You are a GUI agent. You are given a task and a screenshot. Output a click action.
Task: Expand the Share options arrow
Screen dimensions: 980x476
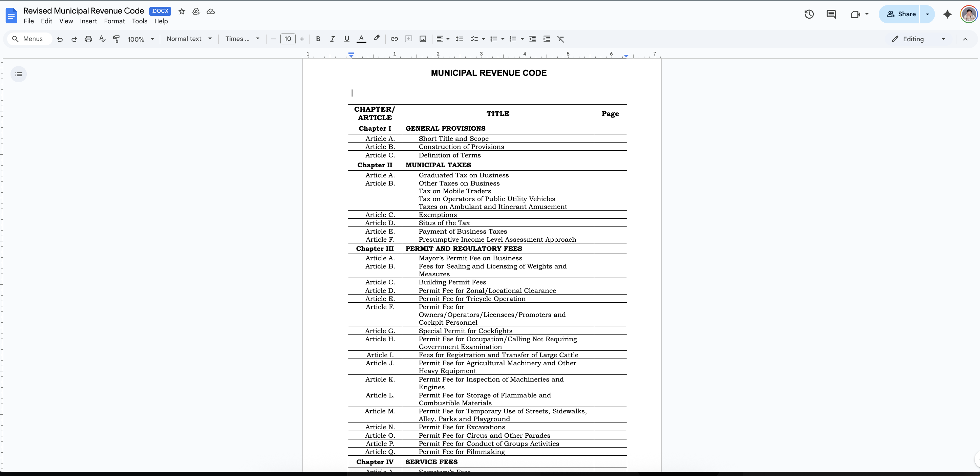coord(928,14)
